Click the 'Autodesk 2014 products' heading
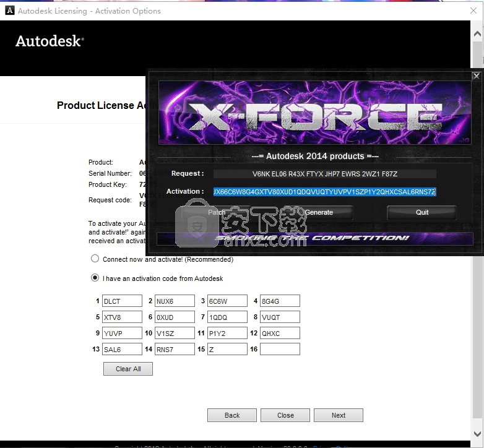Image resolution: width=484 pixels, height=448 pixels. click(x=315, y=156)
